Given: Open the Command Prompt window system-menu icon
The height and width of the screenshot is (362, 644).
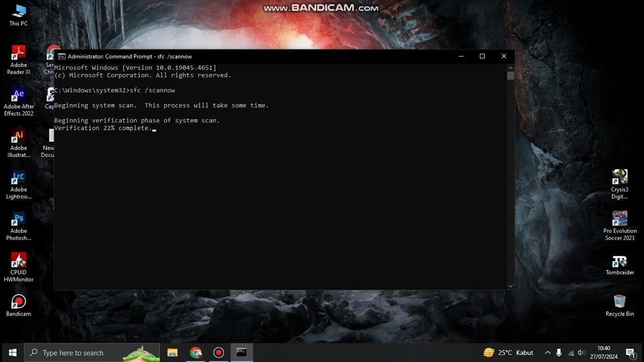Looking at the screenshot, I should click(x=61, y=56).
